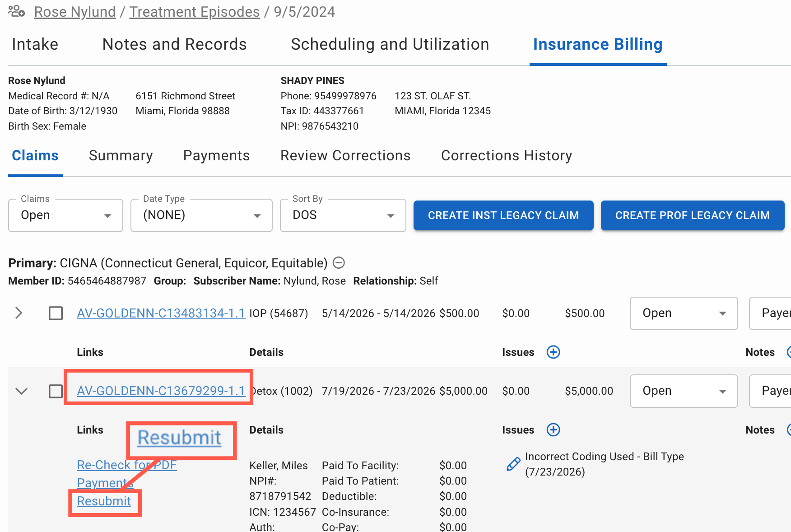Add an issue to the Detox claim
Image resolution: width=791 pixels, height=532 pixels.
click(x=553, y=429)
